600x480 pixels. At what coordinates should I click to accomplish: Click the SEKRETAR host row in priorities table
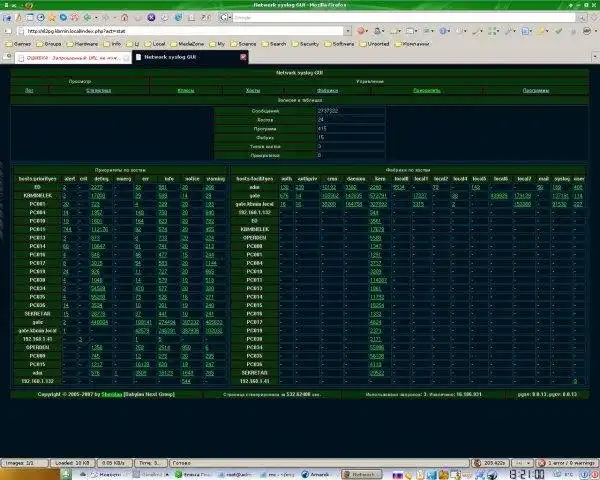coord(120,314)
